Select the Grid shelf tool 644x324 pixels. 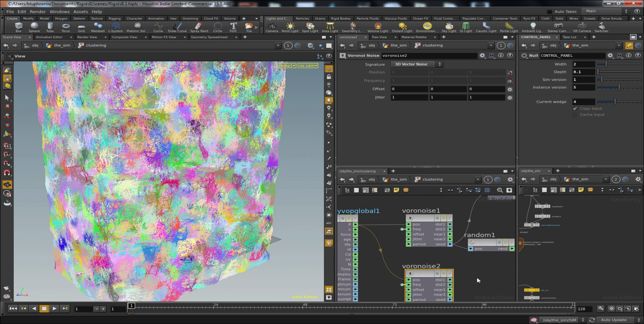81,28
